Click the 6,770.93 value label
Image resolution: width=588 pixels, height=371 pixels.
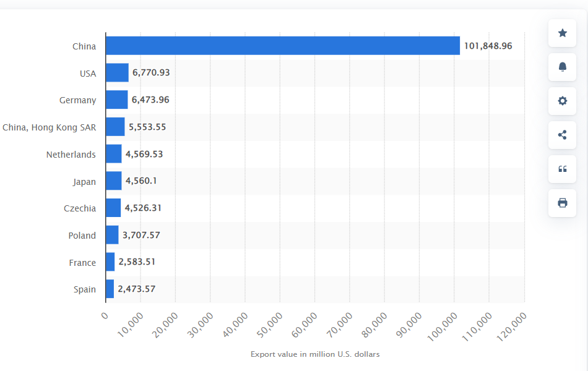point(151,73)
